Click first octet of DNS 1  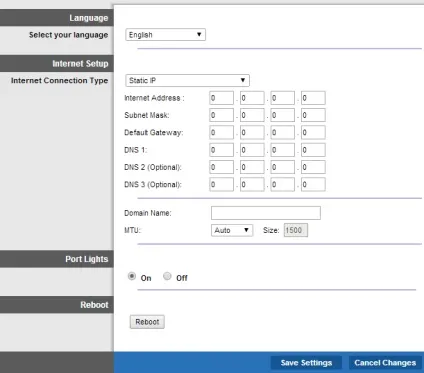[x=222, y=150]
